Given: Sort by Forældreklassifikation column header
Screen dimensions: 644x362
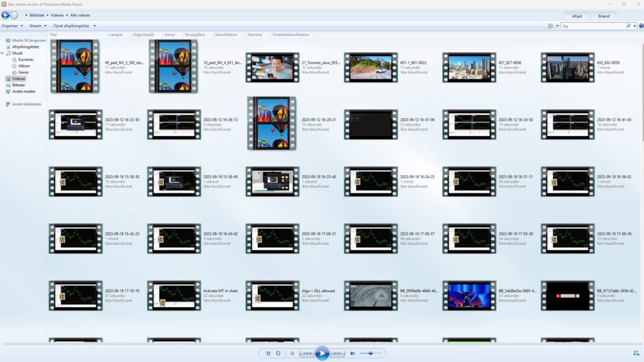Looking at the screenshot, I should pos(291,35).
